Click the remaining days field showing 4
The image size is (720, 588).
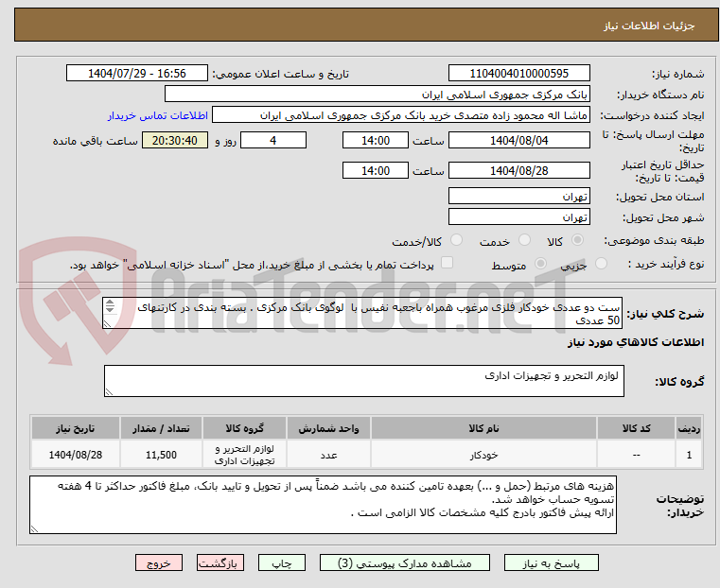[x=273, y=140]
